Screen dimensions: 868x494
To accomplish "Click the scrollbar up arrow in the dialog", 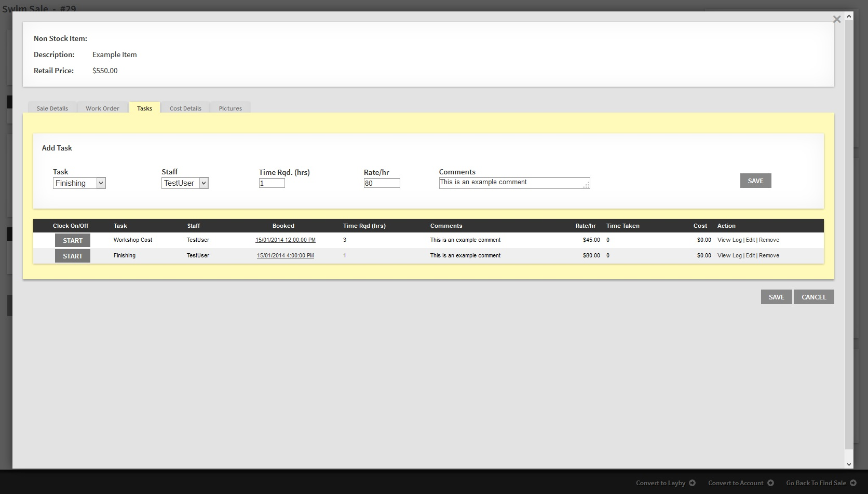I will pyautogui.click(x=849, y=17).
